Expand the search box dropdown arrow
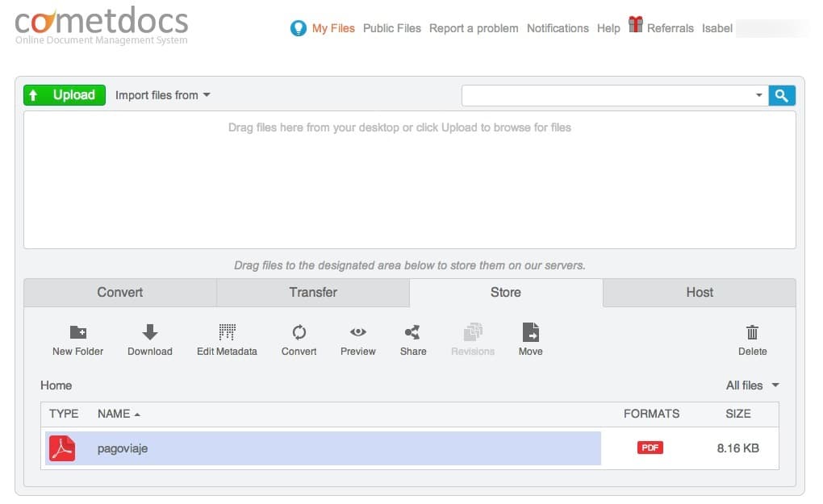Viewport: 823px width, 504px height. point(758,95)
